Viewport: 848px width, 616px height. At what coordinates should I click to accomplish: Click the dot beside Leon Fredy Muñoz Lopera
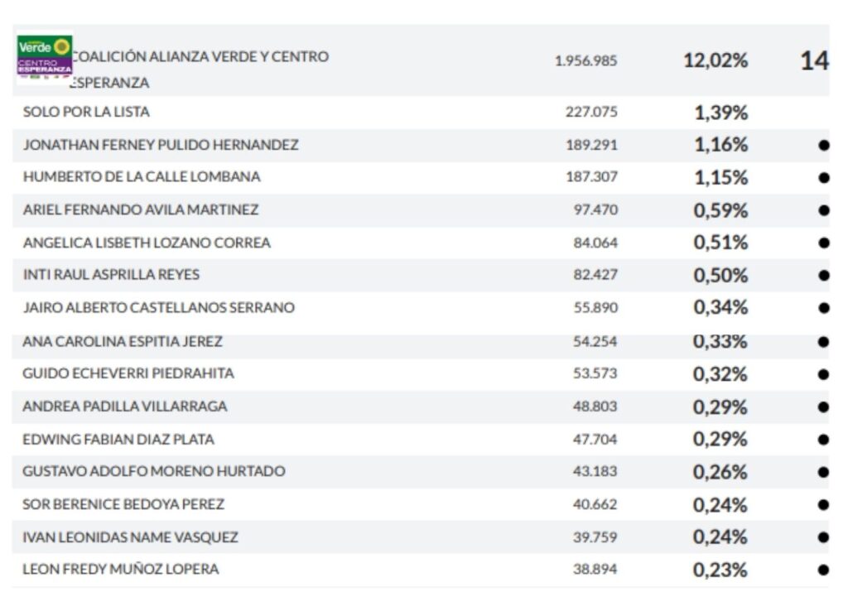tap(823, 570)
